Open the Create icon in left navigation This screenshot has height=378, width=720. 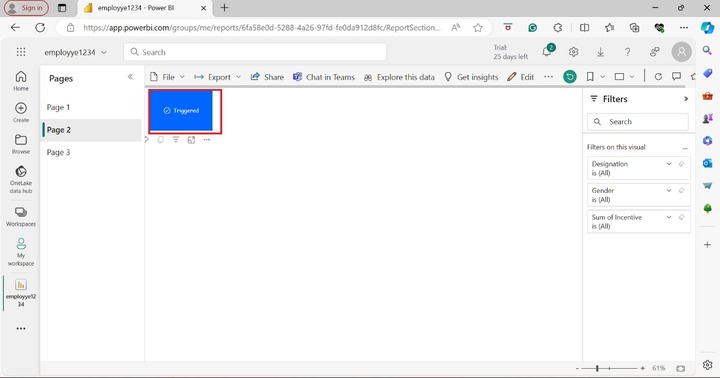click(x=21, y=112)
